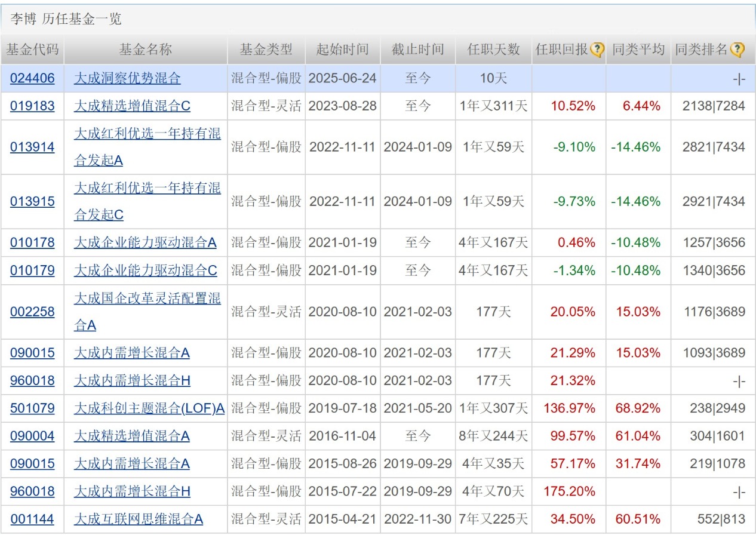Select the 20.05% return cell
Image resolution: width=756 pixels, height=535 pixels.
pos(569,312)
